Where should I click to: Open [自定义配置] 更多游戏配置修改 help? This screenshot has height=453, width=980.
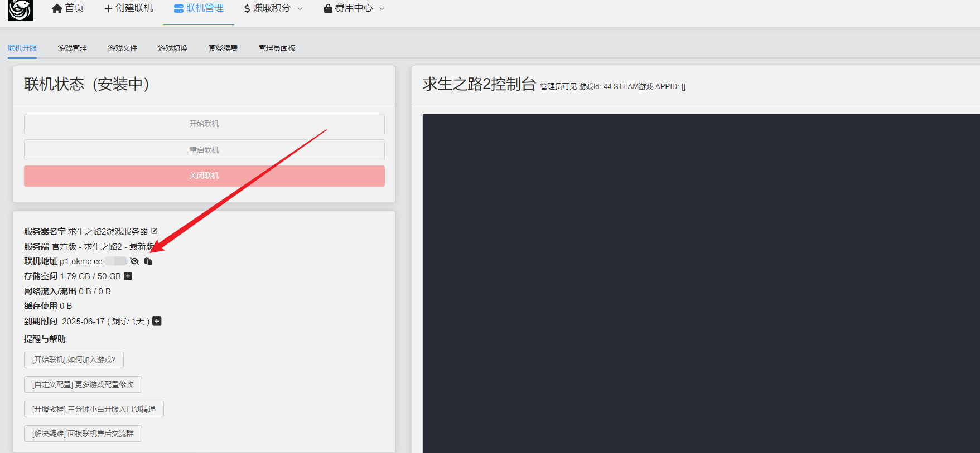click(83, 384)
